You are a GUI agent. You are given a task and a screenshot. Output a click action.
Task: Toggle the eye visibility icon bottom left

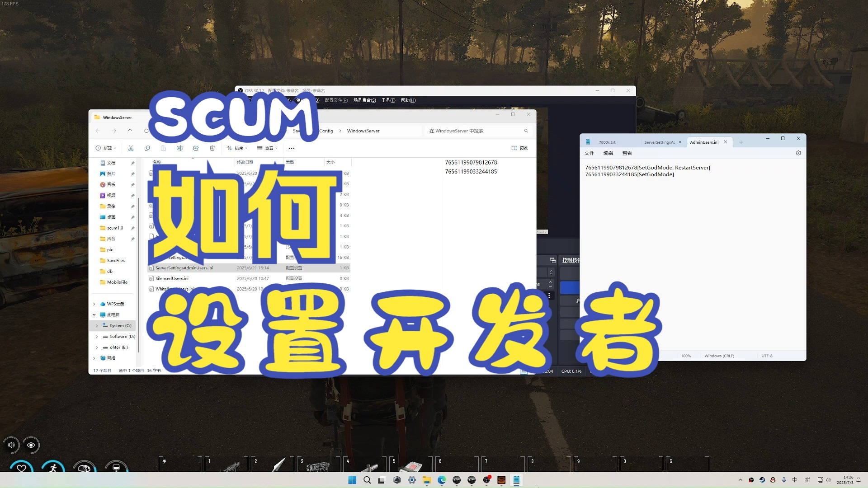point(31,445)
